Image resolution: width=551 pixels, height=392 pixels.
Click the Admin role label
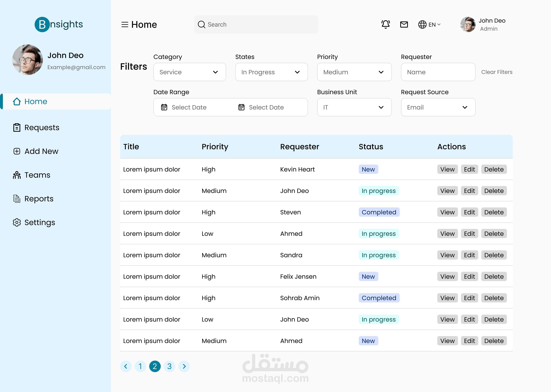click(x=489, y=29)
